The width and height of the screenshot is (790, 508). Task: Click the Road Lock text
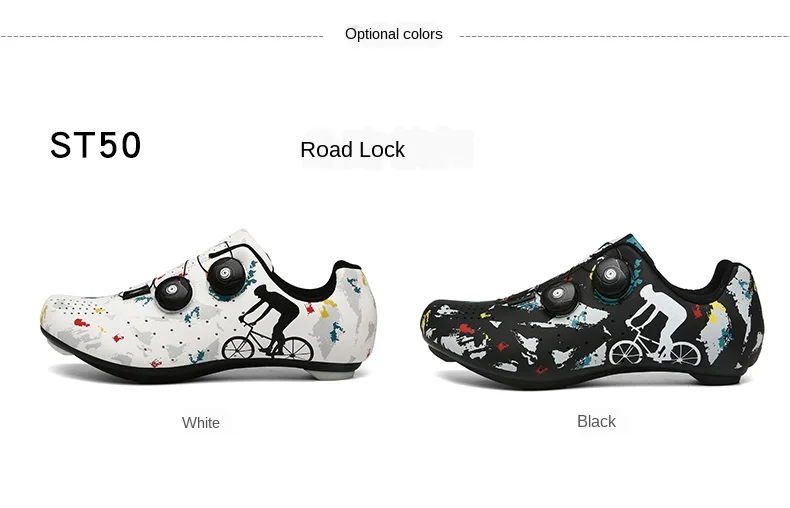coord(353,150)
